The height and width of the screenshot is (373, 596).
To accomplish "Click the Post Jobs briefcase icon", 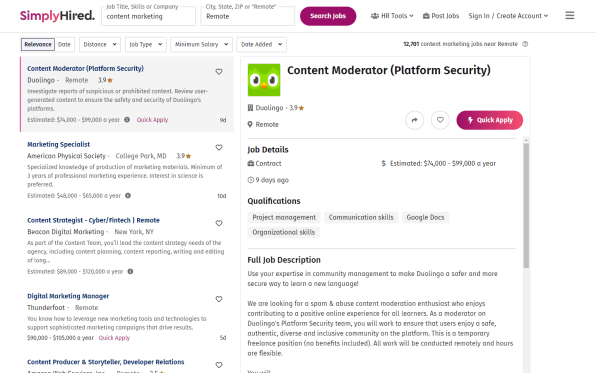I will [426, 16].
